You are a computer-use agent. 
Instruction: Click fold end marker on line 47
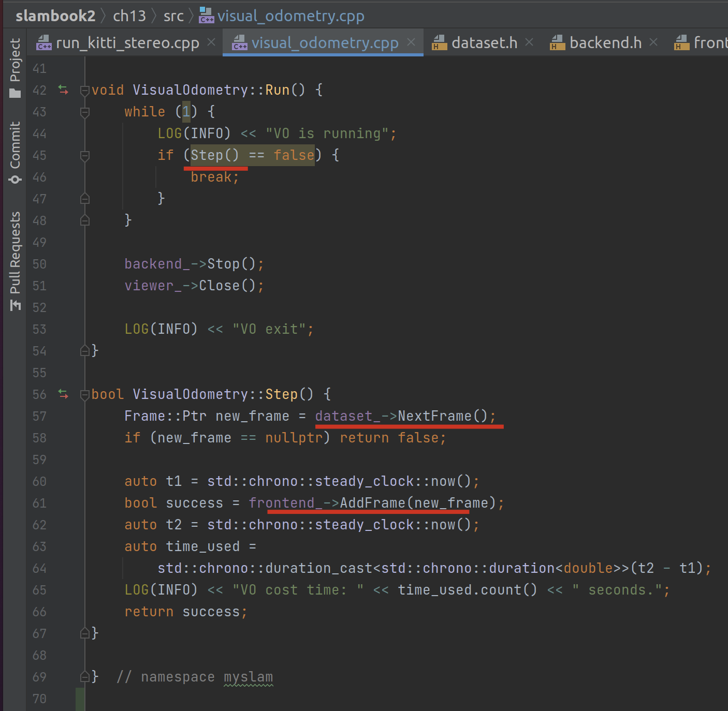coord(85,199)
